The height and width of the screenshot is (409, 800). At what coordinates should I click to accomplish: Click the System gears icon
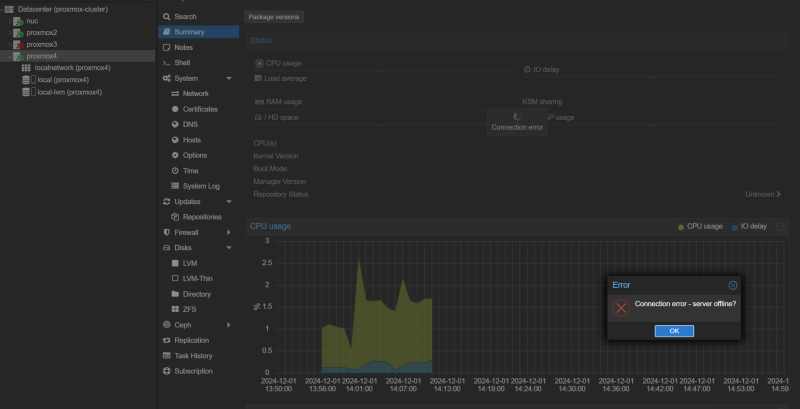click(x=166, y=79)
